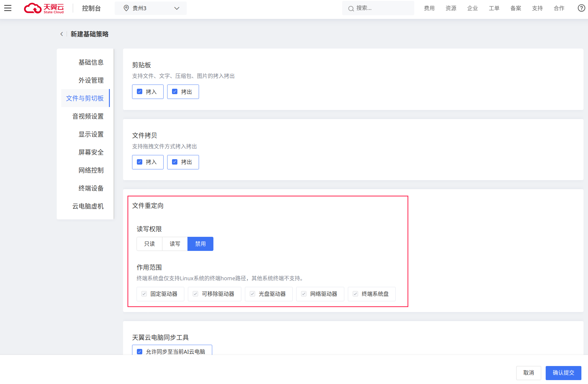588x384 pixels.
Task: Uncheck clipboard 拷出 checkbox
Action: (175, 91)
